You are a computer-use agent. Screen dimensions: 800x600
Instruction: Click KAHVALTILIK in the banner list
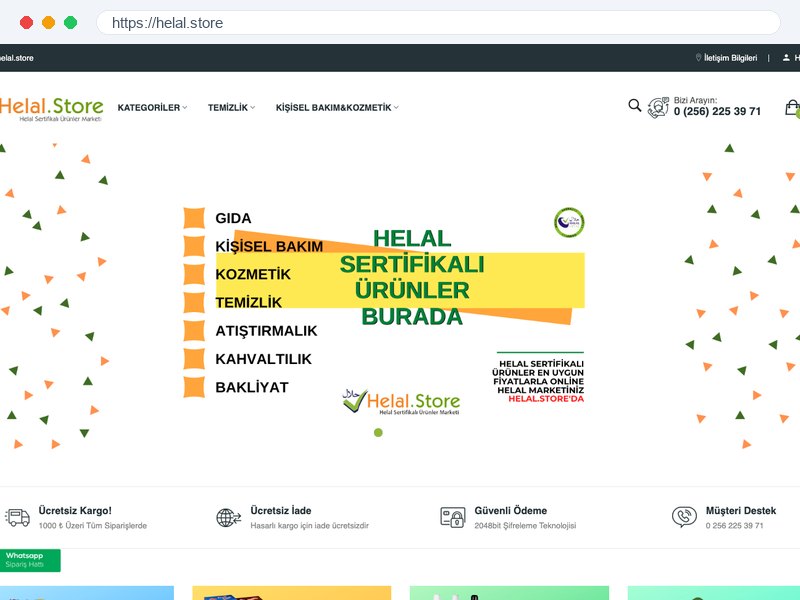coord(263,359)
